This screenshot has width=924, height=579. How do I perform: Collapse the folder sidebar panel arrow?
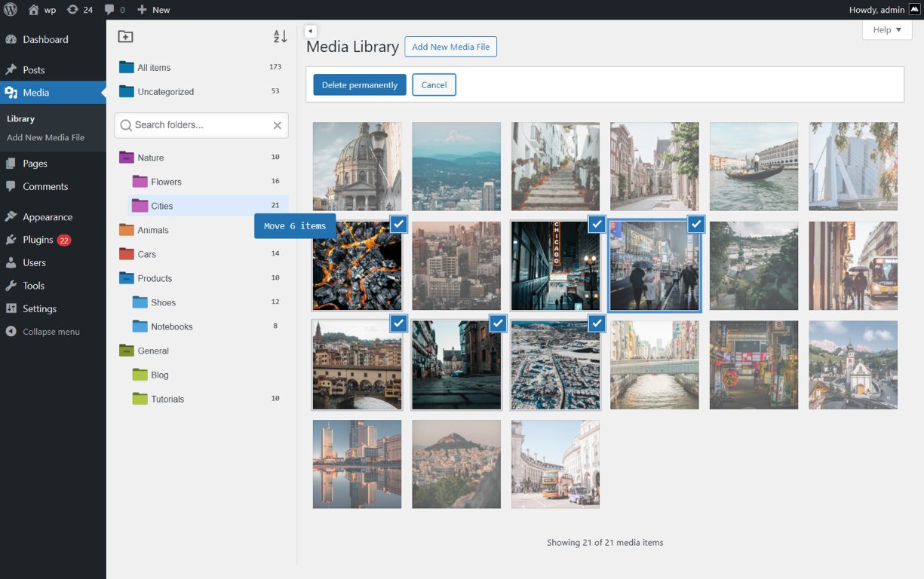point(311,31)
